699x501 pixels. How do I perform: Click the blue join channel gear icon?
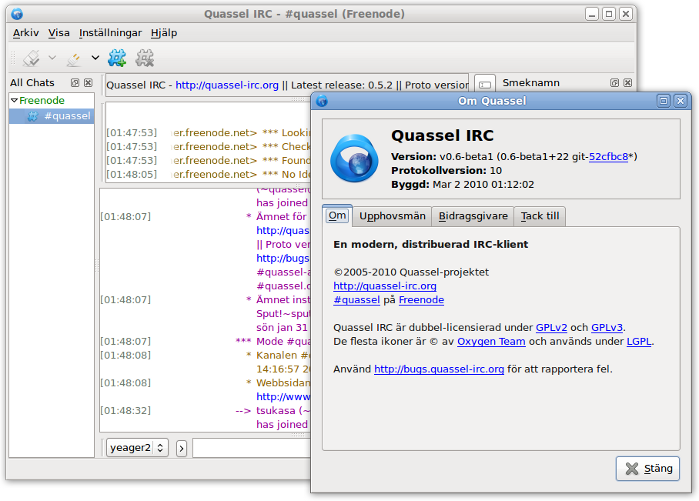point(117,58)
